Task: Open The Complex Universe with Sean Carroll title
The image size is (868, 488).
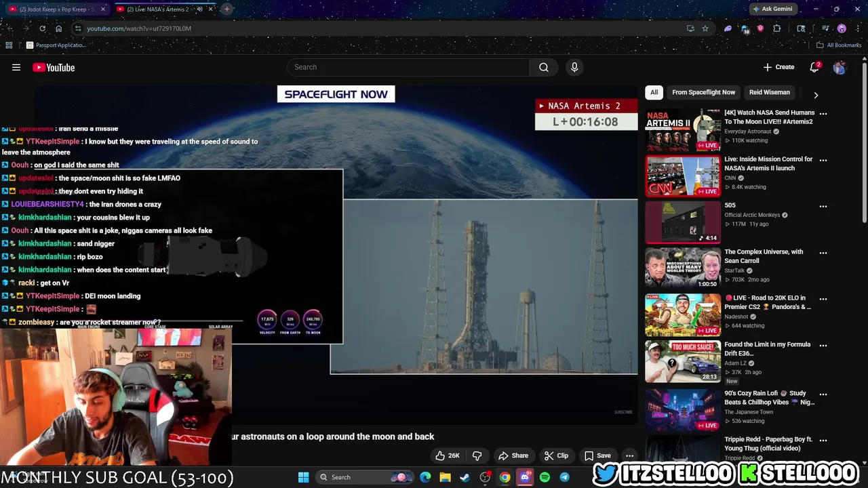Action: pyautogui.click(x=764, y=256)
